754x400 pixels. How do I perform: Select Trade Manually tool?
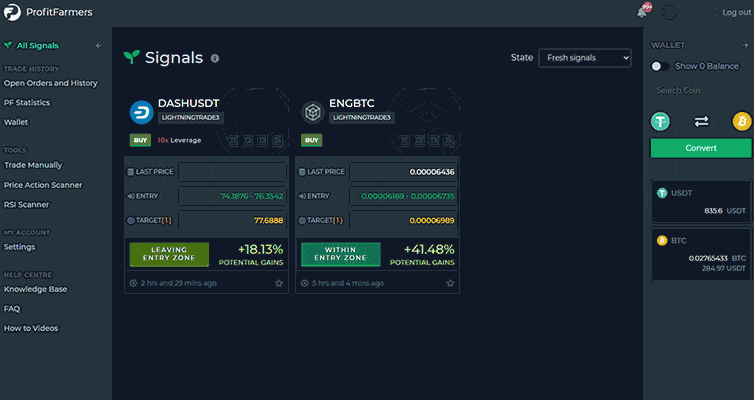point(33,165)
